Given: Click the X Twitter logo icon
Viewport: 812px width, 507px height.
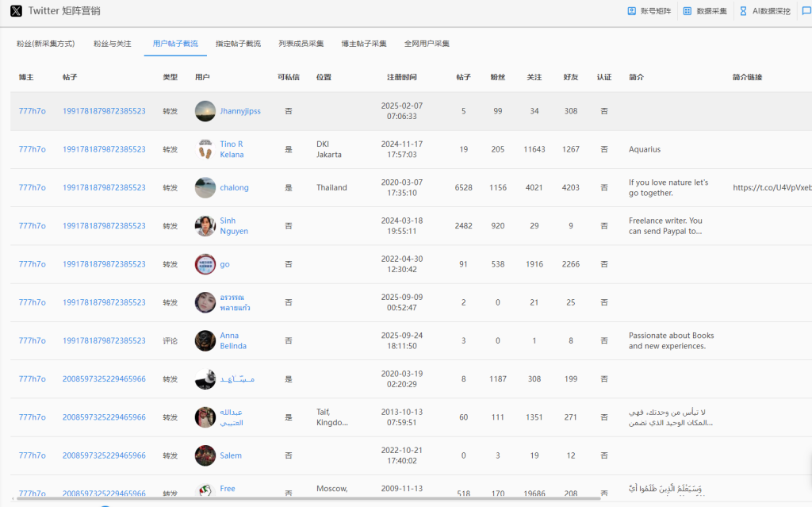Looking at the screenshot, I should tap(16, 11).
